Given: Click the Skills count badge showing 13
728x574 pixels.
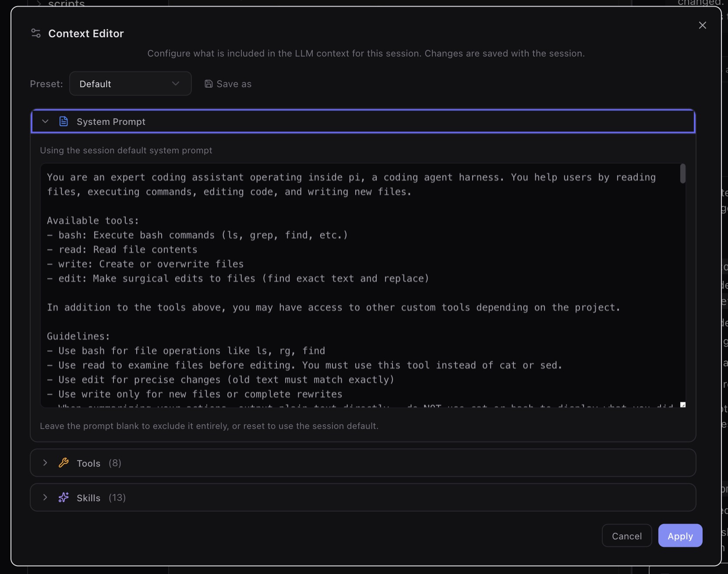Looking at the screenshot, I should 117,498.
